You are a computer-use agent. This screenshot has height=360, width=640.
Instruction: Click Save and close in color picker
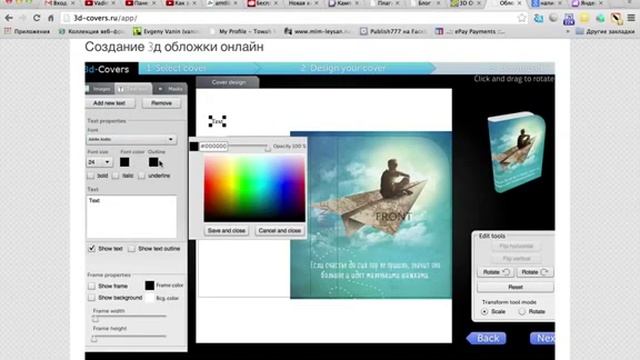coord(227,231)
